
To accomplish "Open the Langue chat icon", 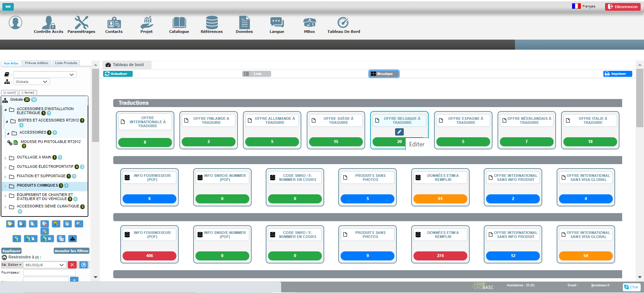I will (x=277, y=22).
